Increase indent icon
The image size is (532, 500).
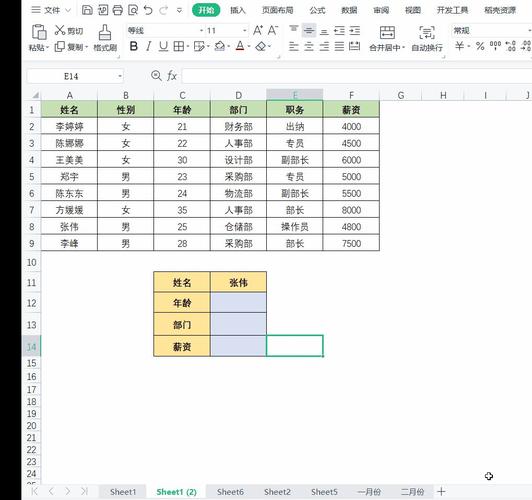[355, 31]
